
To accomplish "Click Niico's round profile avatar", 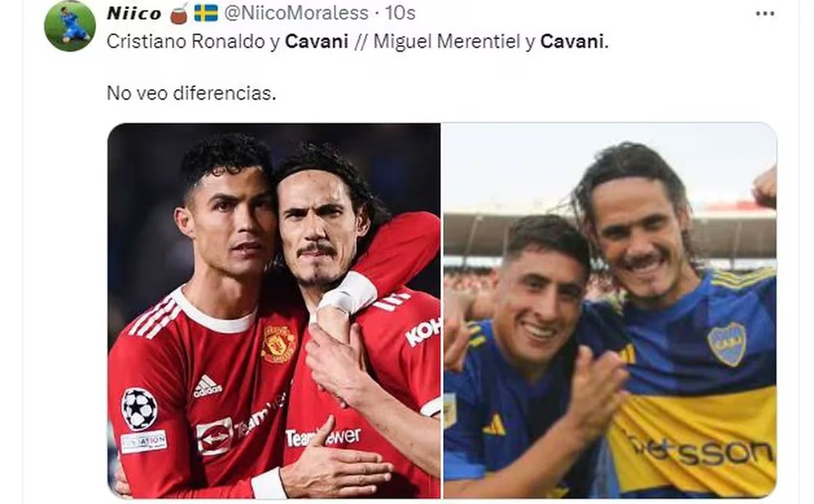I will tap(70, 26).
